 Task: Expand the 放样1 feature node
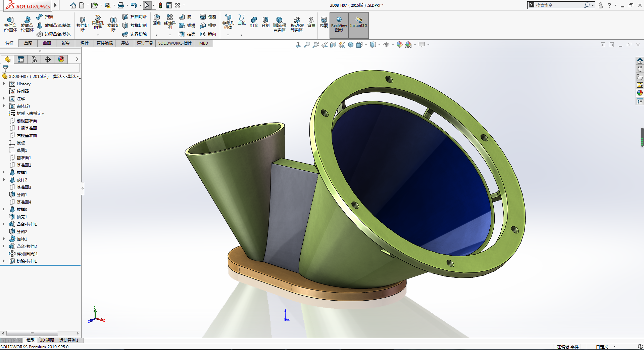[x=4, y=172]
